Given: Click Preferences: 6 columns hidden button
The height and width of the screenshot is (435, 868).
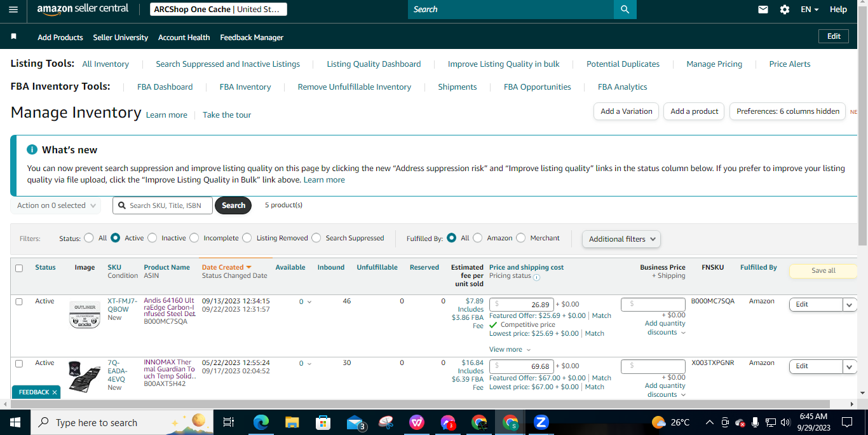Looking at the screenshot, I should [788, 111].
